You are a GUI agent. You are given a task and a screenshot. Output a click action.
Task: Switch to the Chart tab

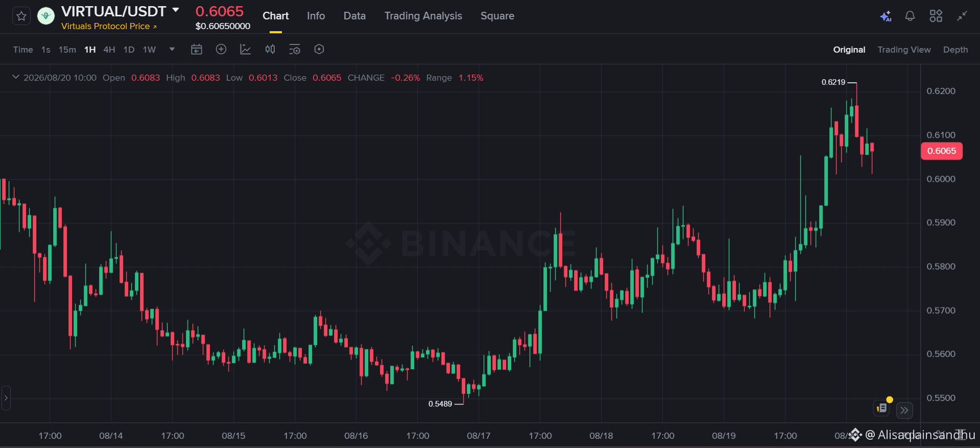pyautogui.click(x=276, y=16)
